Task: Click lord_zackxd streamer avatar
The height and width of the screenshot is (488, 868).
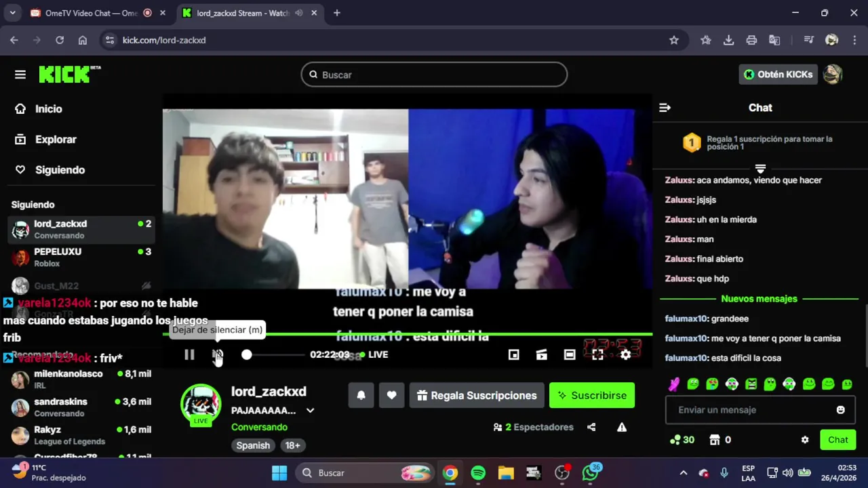Action: (x=201, y=405)
